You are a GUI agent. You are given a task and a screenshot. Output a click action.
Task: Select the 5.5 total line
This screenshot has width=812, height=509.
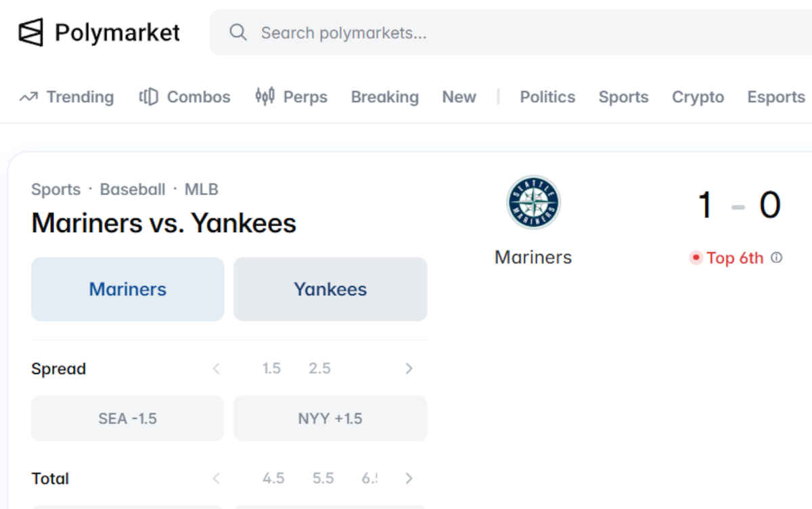click(323, 479)
